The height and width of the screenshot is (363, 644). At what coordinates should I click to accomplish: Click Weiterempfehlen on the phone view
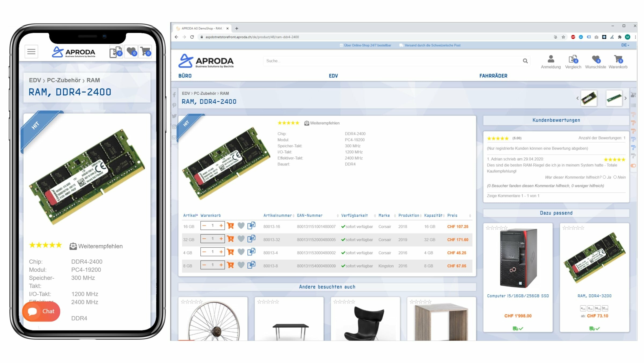coord(96,246)
